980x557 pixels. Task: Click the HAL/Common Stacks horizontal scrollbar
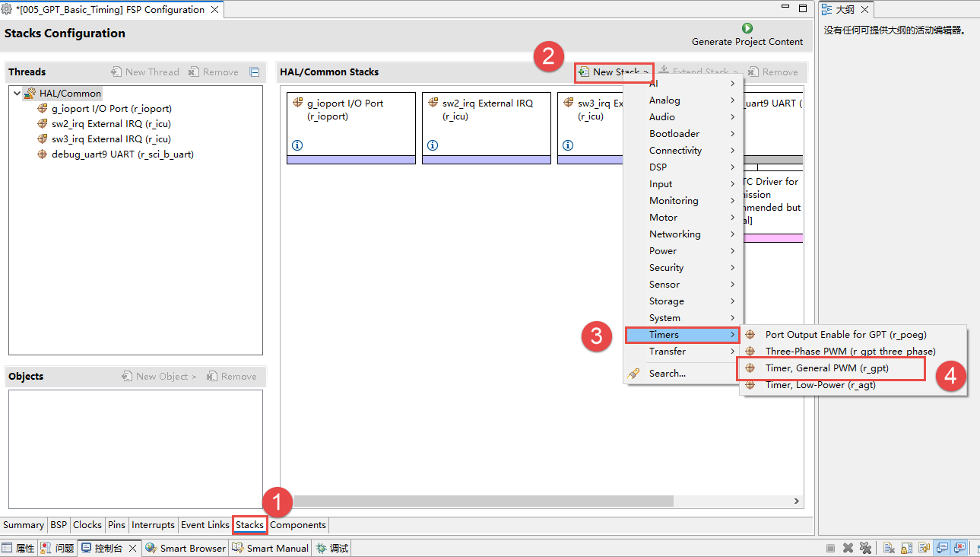pyautogui.click(x=484, y=501)
